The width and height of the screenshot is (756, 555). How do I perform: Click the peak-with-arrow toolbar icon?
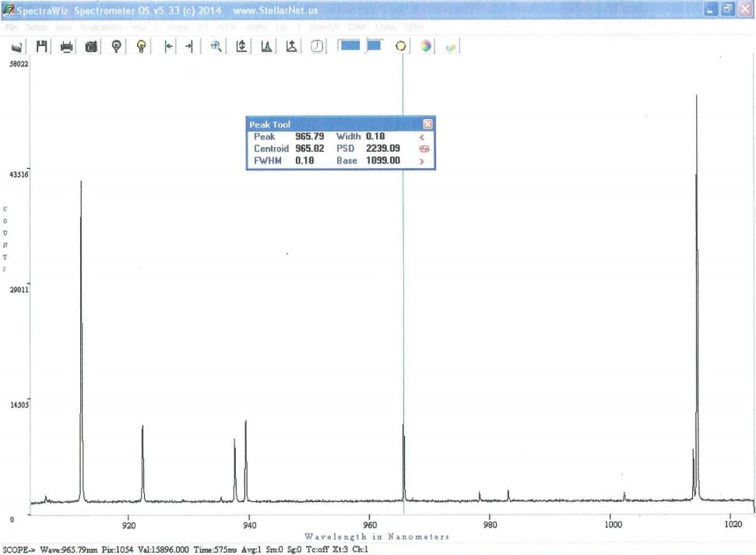(x=291, y=46)
